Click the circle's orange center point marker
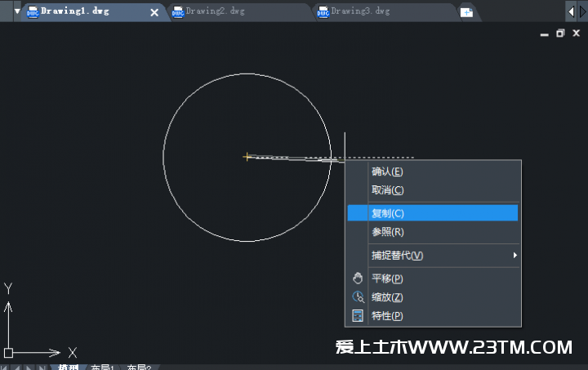Image resolution: width=588 pixels, height=370 pixels. click(x=247, y=156)
